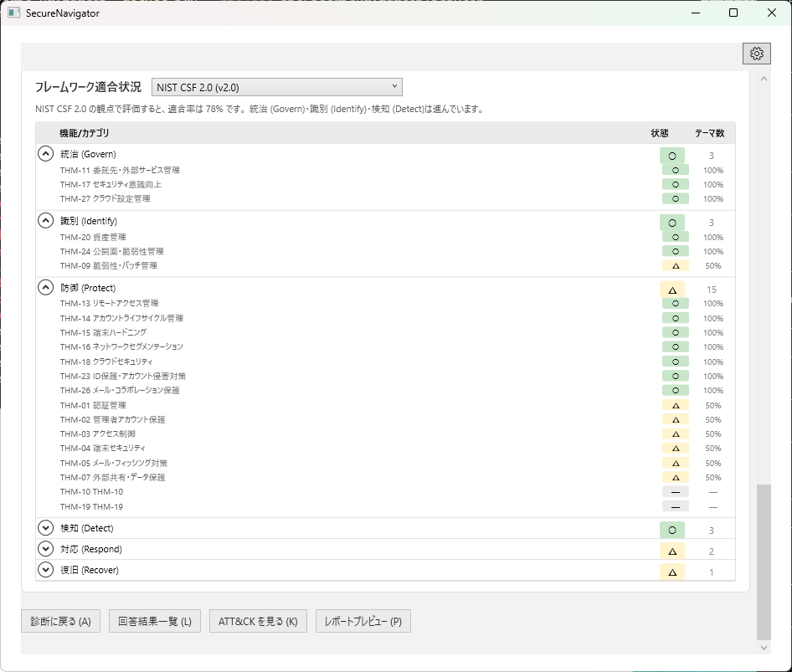Click the — status icon for THM-10
The image size is (792, 672).
pos(675,491)
